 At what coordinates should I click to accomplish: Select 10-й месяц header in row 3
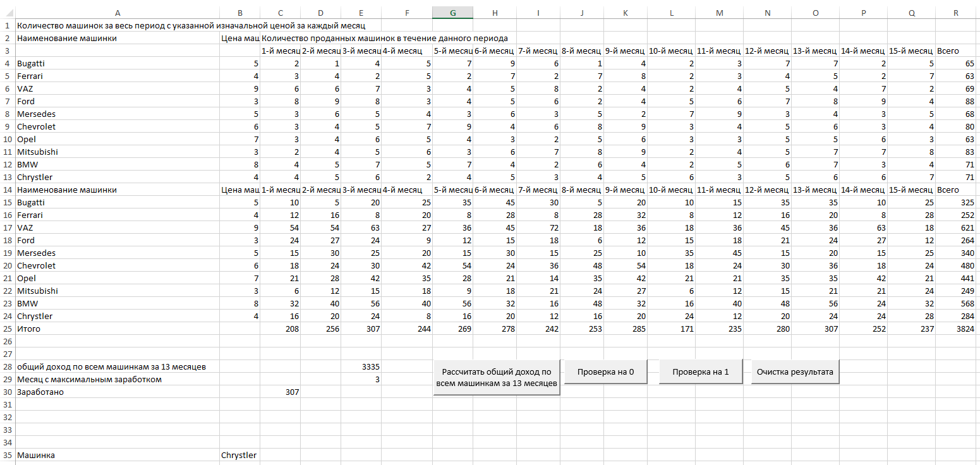(x=671, y=51)
